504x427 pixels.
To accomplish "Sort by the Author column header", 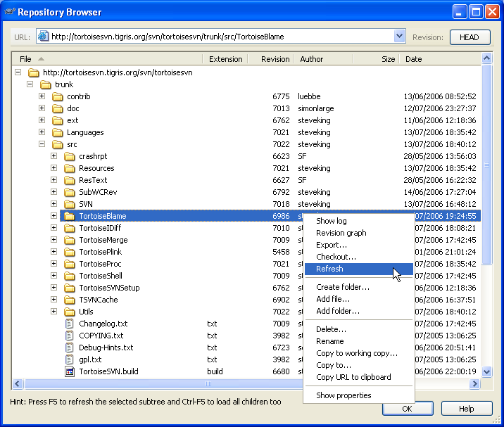I will 323,59.
